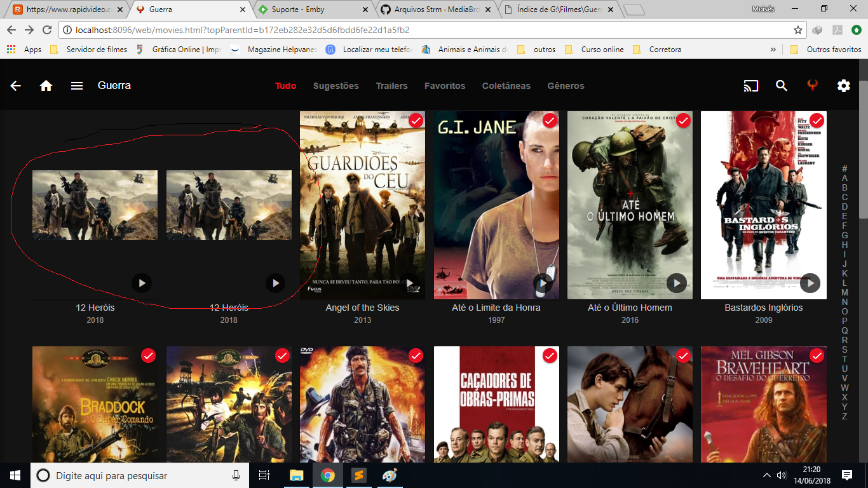Toggle watched checkmark on Bastardos Inglórios poster

[817, 121]
